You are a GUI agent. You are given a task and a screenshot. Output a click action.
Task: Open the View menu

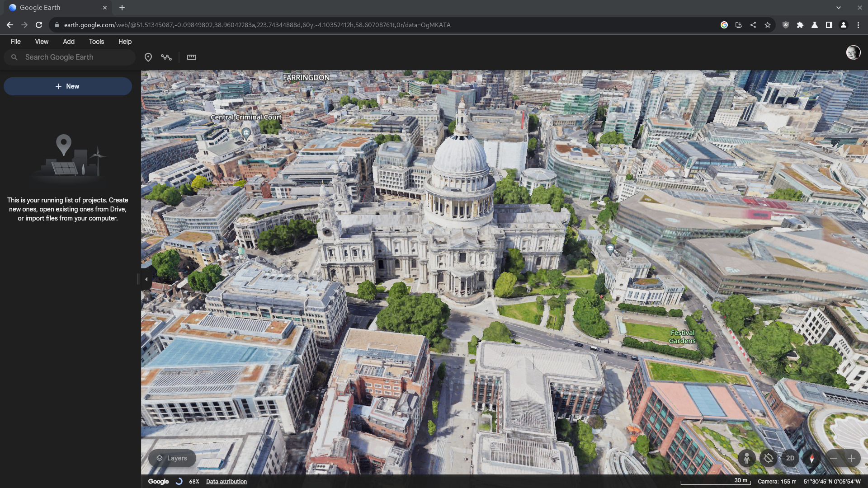(42, 42)
